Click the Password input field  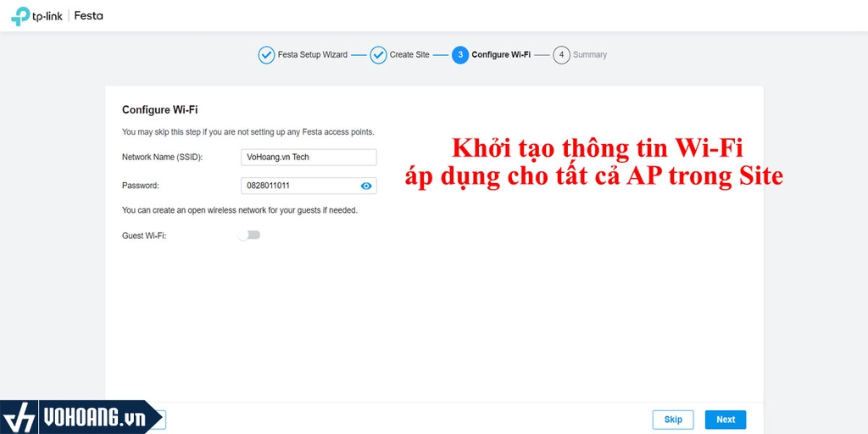pyautogui.click(x=309, y=186)
